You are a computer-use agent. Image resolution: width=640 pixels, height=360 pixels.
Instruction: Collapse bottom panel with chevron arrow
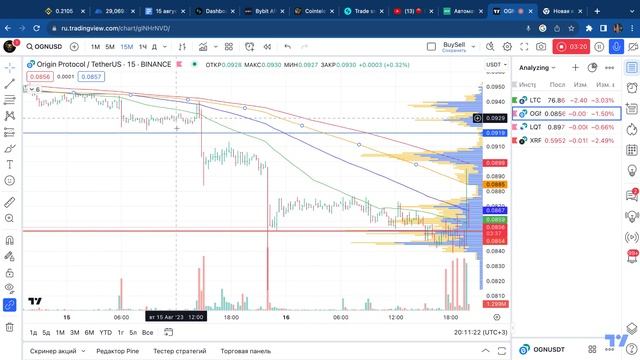point(485,351)
